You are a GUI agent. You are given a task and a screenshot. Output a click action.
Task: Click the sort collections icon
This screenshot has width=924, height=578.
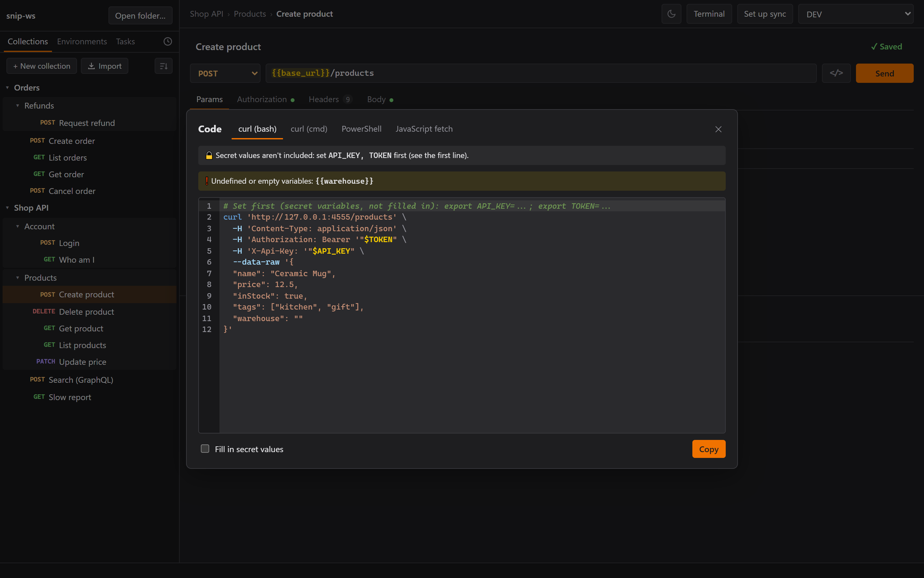163,66
